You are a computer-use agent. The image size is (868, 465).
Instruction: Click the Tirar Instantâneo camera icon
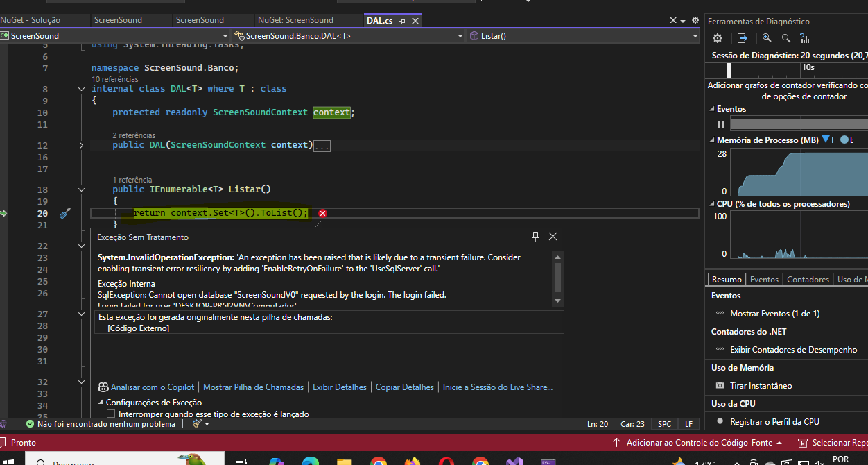click(x=720, y=385)
